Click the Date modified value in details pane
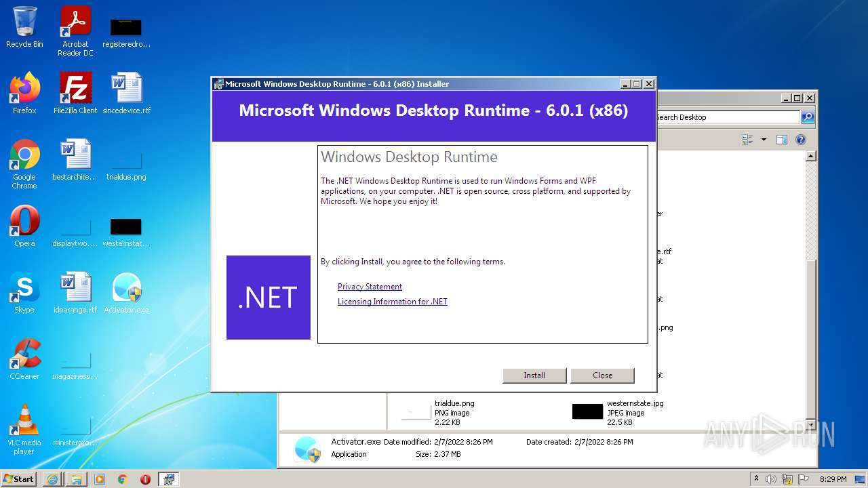The height and width of the screenshot is (488, 868). [x=462, y=442]
